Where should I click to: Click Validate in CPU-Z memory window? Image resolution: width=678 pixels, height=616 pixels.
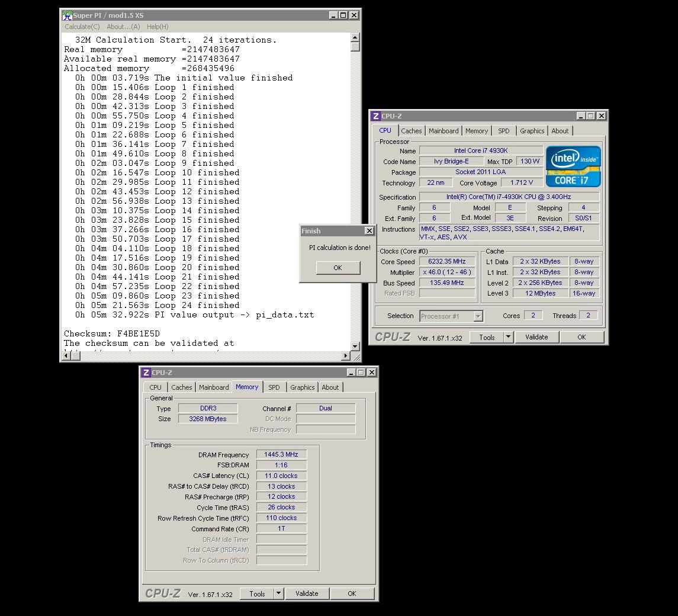tap(307, 594)
